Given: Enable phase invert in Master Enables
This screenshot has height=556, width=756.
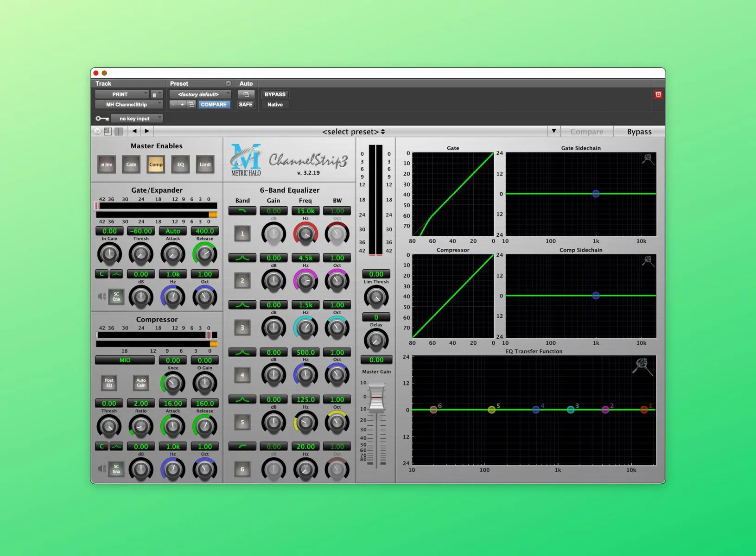Looking at the screenshot, I should click(x=106, y=164).
